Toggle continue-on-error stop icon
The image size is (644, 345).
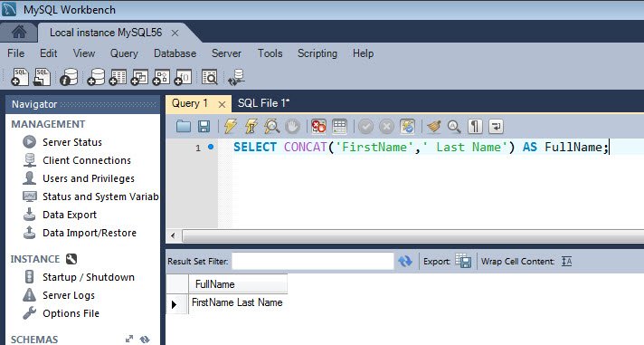pyautogui.click(x=318, y=126)
